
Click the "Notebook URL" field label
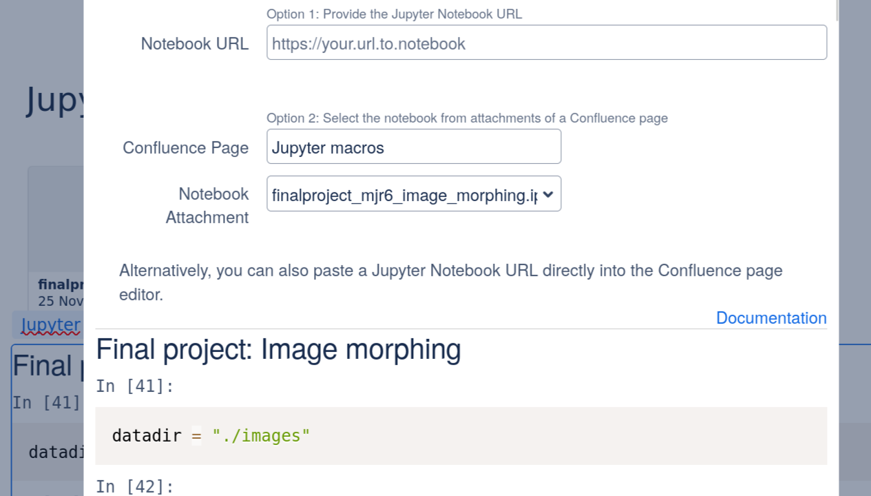coord(194,44)
